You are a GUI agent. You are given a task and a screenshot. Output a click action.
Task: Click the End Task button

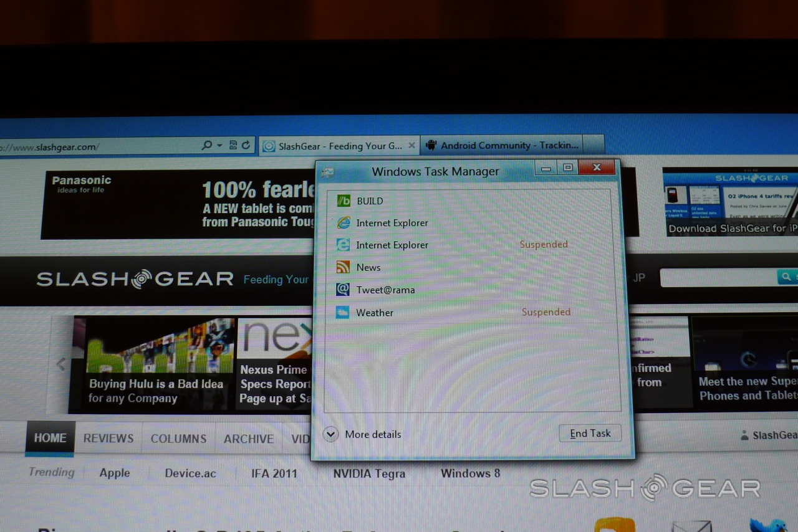[x=590, y=434]
